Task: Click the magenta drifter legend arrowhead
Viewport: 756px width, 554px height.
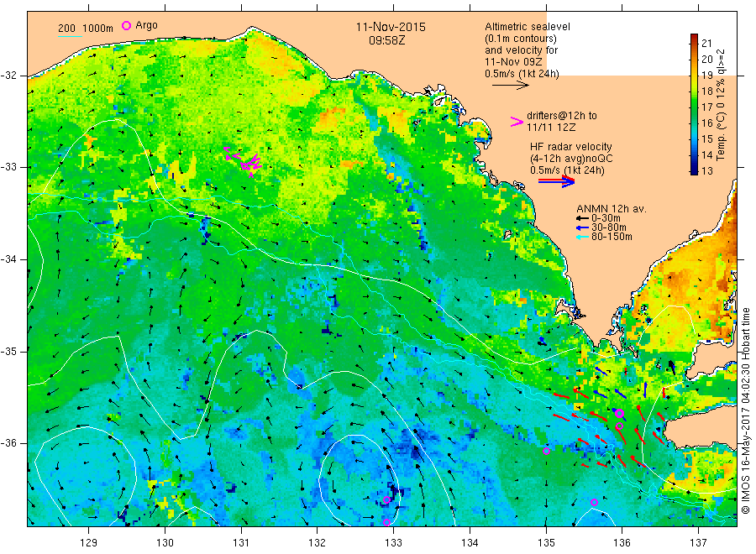Action: tap(517, 122)
